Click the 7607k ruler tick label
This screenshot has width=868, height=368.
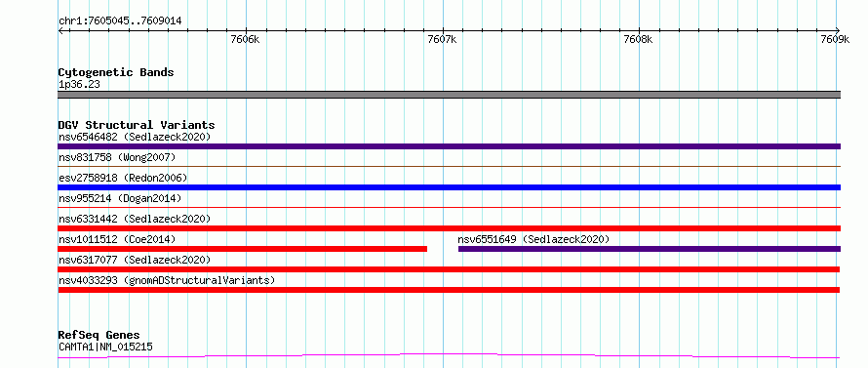pyautogui.click(x=443, y=39)
